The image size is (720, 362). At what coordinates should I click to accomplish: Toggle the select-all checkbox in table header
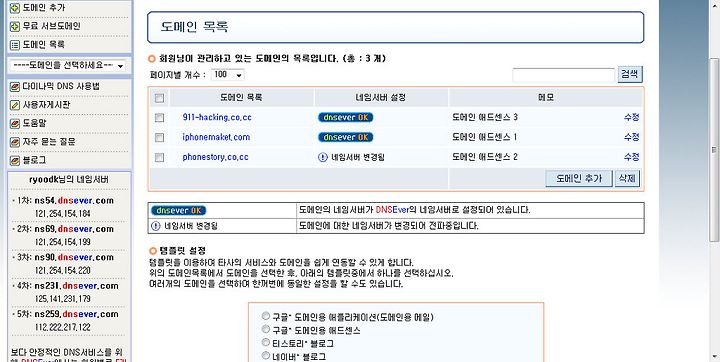[159, 98]
